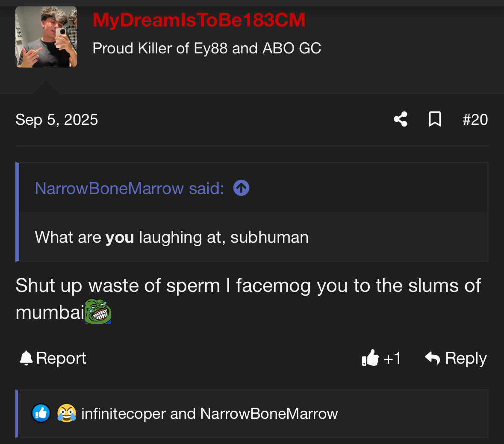Open the MyDreamIsToBe183CM username profile link
Viewport: 504px width, 444px height.
click(199, 20)
